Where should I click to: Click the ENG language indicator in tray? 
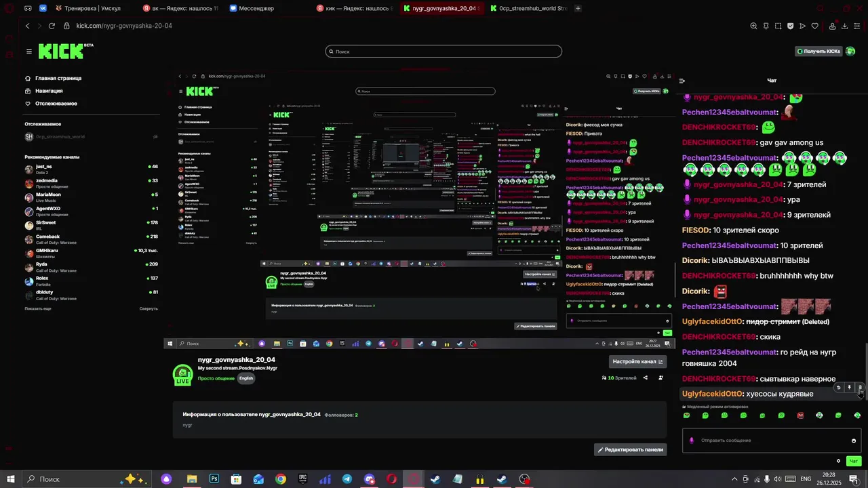click(806, 479)
